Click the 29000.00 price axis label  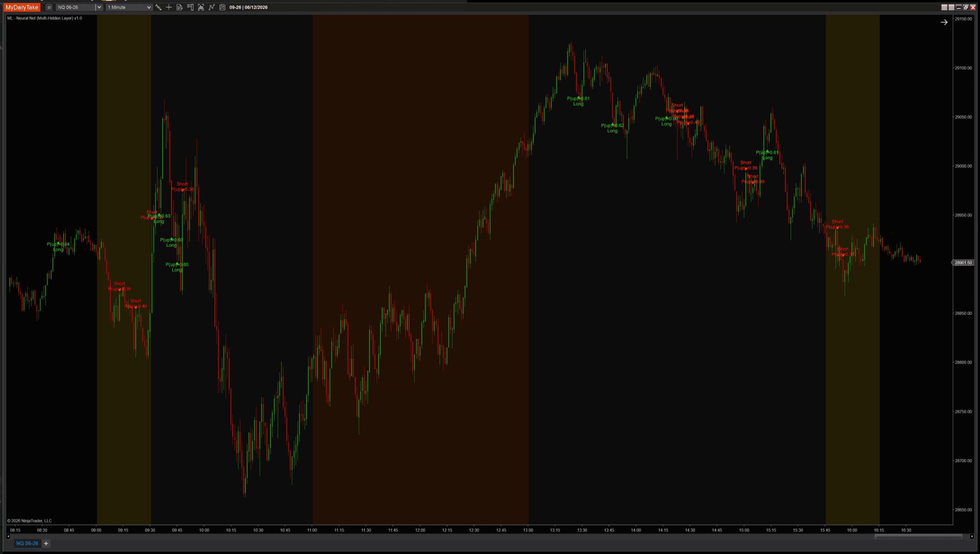963,166
